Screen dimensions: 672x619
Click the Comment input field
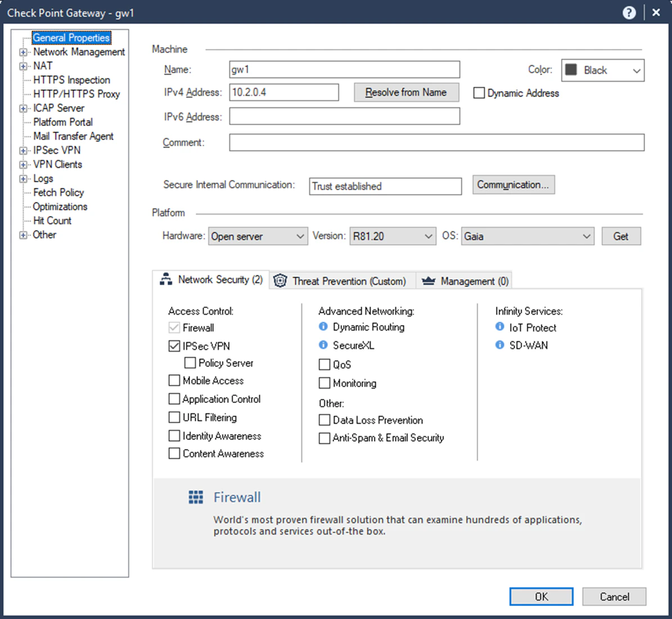437,142
